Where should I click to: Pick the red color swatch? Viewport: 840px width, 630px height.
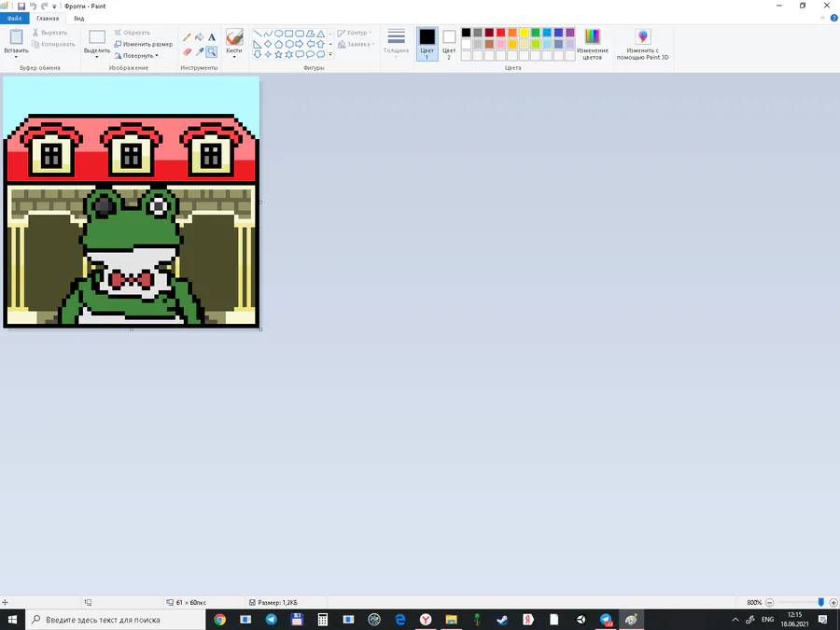coord(500,33)
